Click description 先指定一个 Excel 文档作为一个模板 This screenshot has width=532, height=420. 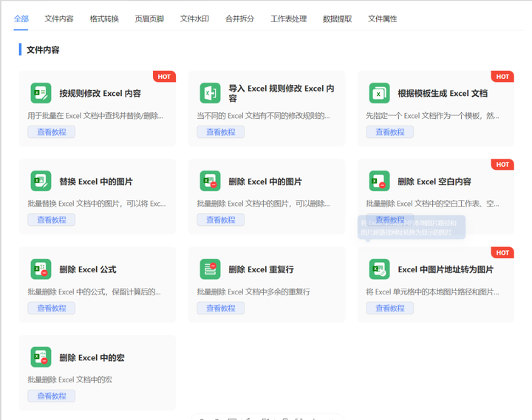432,116
